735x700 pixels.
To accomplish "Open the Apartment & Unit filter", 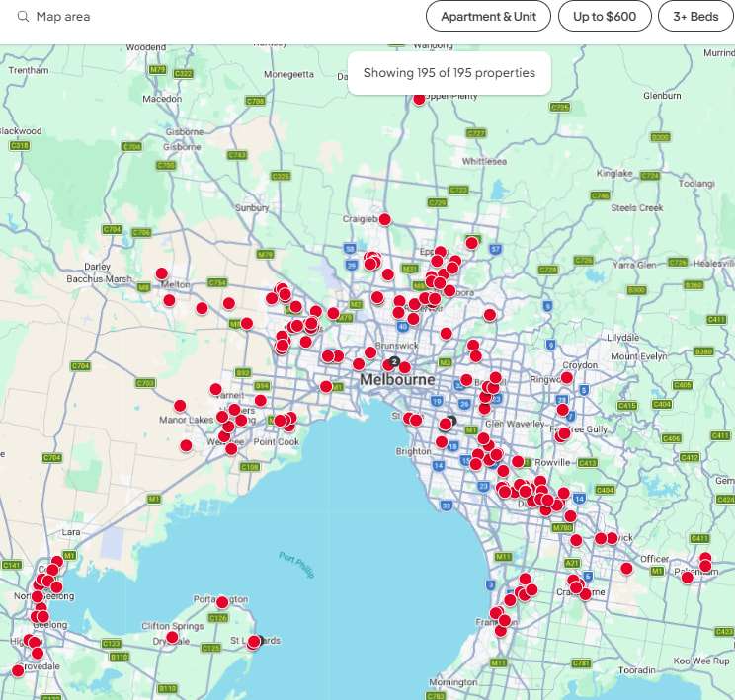I will point(488,17).
